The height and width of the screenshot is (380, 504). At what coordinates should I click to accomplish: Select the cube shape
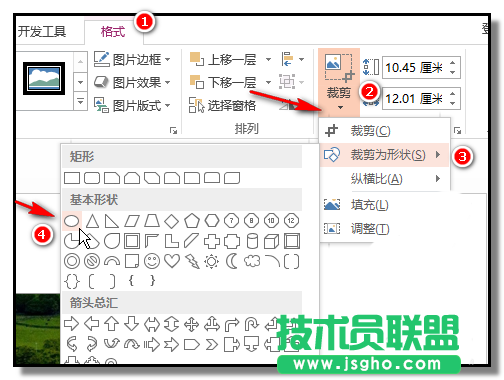coord(271,241)
